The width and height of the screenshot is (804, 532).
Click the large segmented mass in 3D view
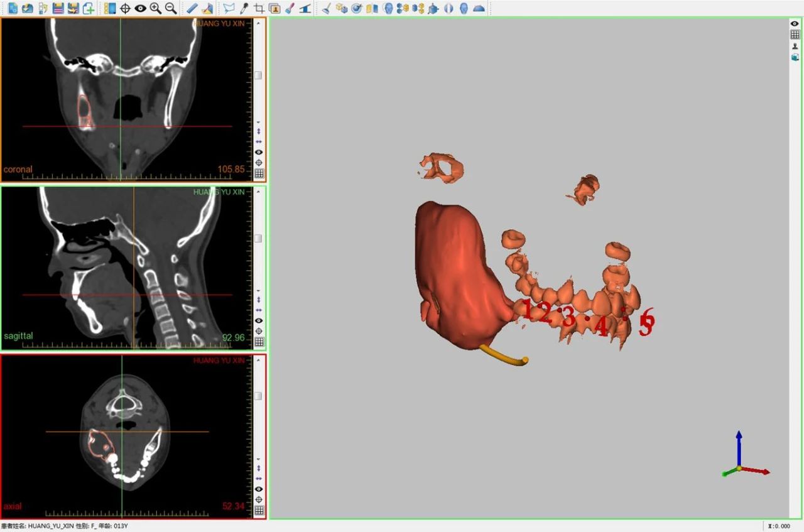click(455, 270)
